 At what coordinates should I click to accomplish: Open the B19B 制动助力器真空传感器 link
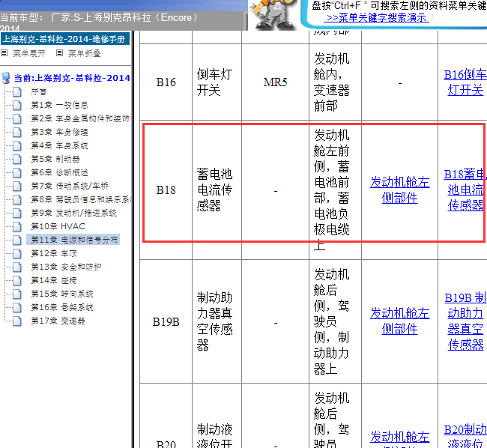(465, 321)
